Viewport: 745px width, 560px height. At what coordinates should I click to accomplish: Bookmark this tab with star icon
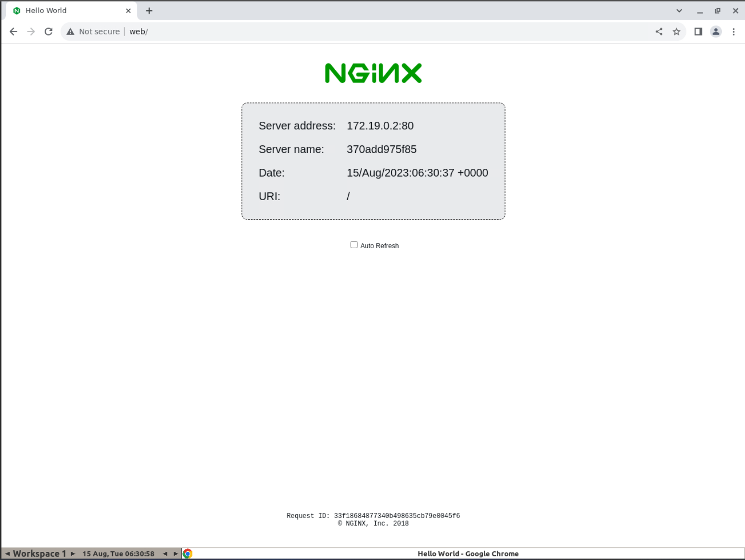677,32
